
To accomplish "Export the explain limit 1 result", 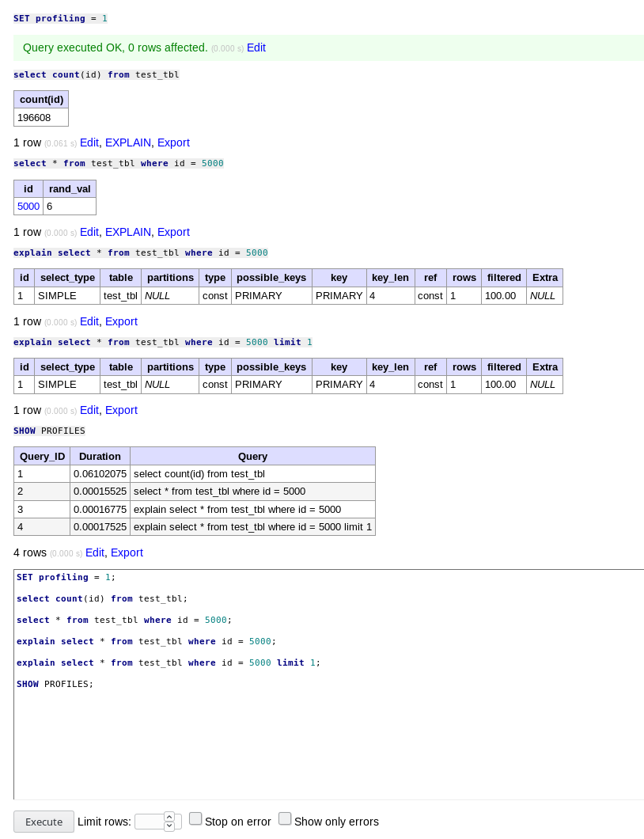I will pos(121,410).
